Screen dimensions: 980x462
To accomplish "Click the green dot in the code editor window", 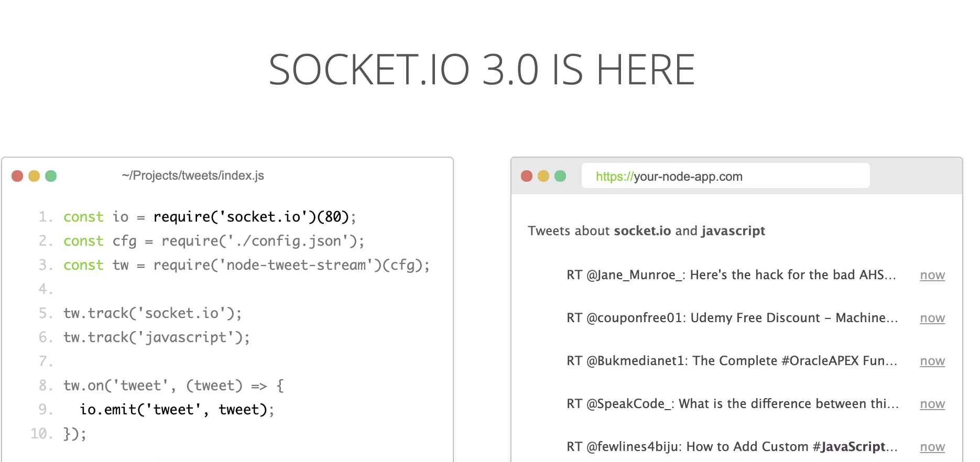I will (51, 176).
